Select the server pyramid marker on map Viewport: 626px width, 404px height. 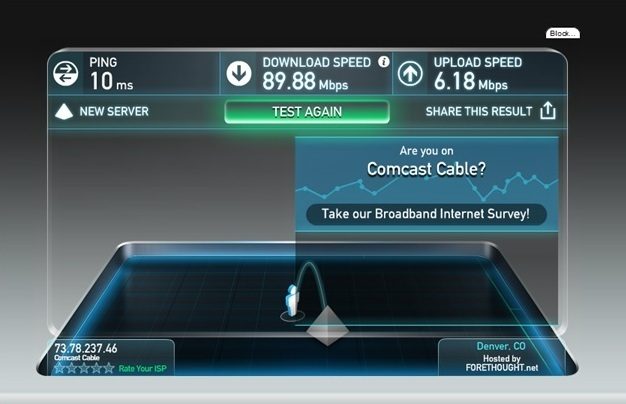[328, 325]
